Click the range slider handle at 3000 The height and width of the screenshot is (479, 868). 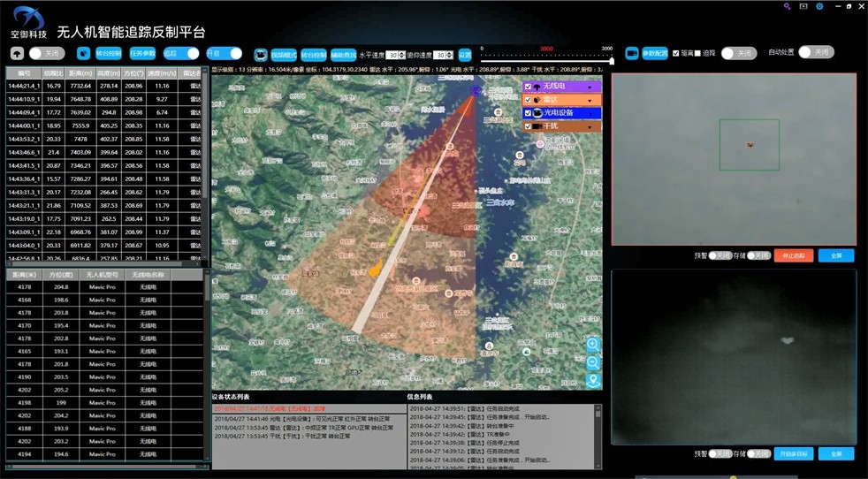[612, 61]
